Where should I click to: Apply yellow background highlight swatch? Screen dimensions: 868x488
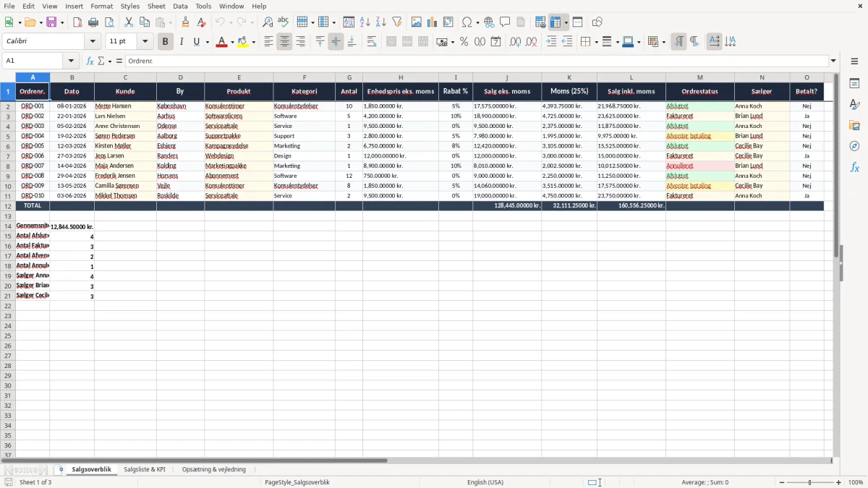[x=243, y=42]
